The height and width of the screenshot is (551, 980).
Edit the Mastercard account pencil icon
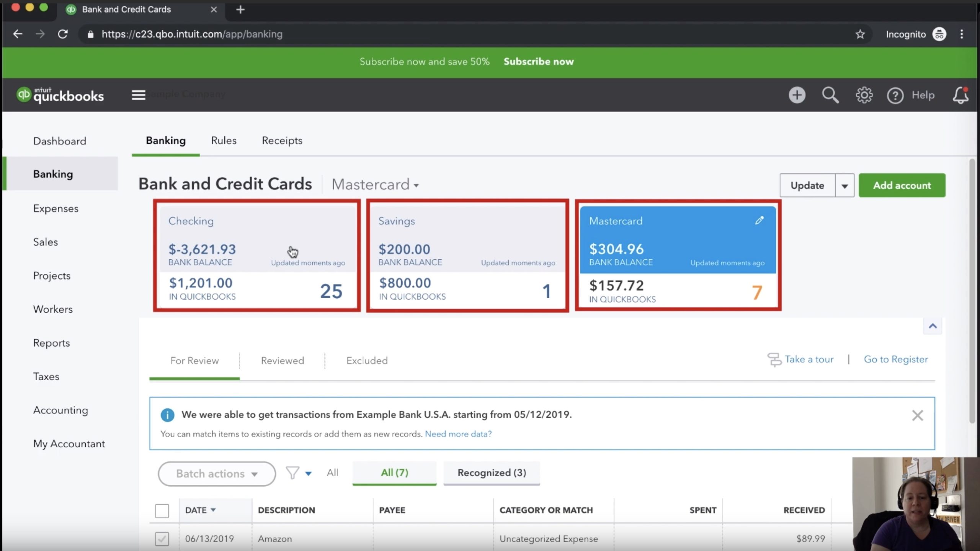pos(759,220)
